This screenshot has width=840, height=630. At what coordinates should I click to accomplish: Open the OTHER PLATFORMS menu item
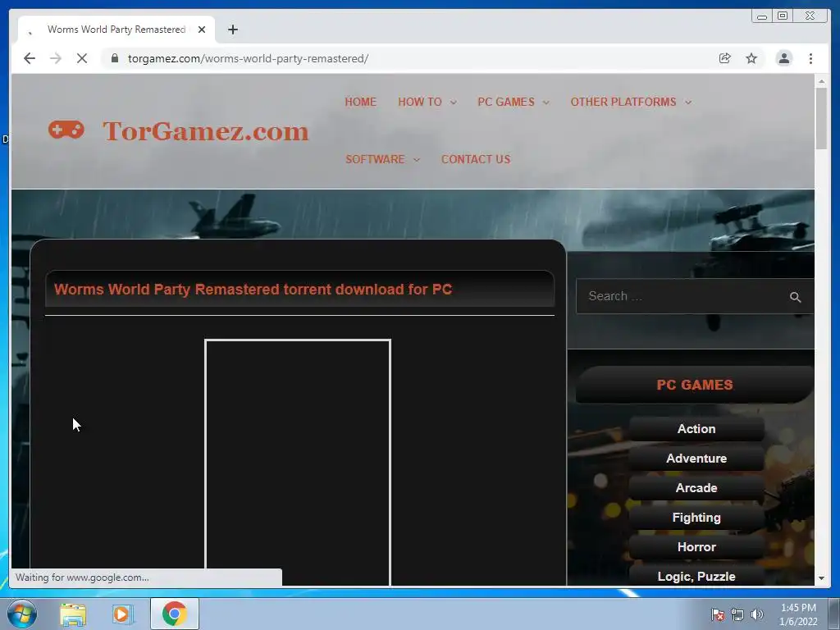coord(623,102)
